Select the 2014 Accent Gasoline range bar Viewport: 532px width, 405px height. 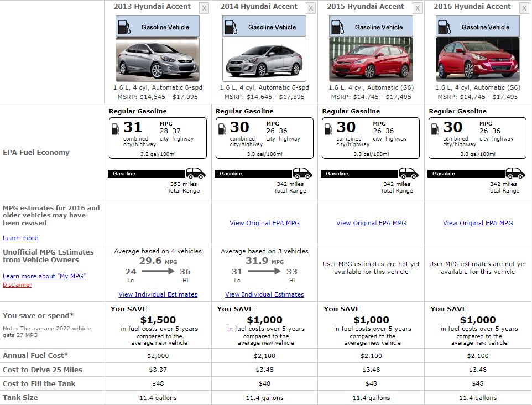(x=253, y=174)
